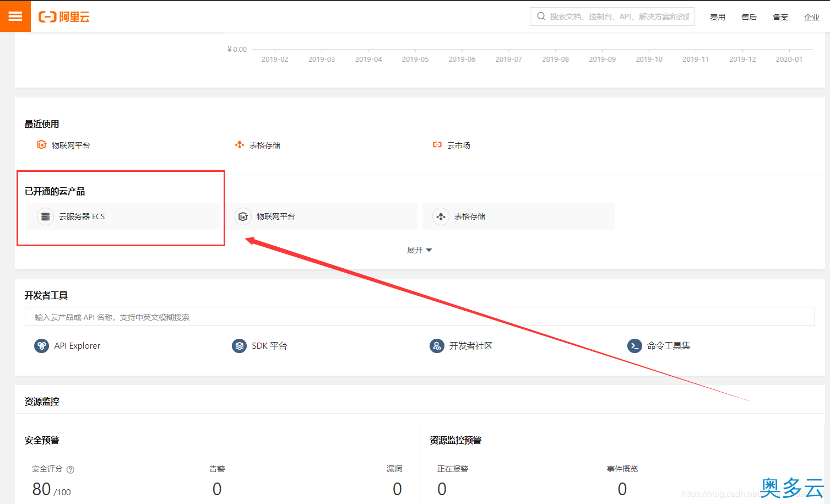Image resolution: width=830 pixels, height=504 pixels.
Task: Open 物联网平台 link under 最近使用
Action: (70, 145)
